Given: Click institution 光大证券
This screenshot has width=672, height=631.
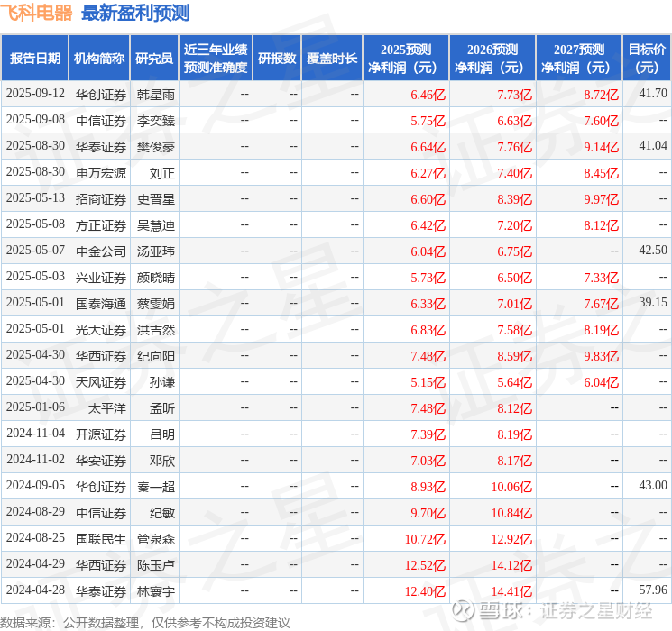Looking at the screenshot, I should pyautogui.click(x=101, y=330).
